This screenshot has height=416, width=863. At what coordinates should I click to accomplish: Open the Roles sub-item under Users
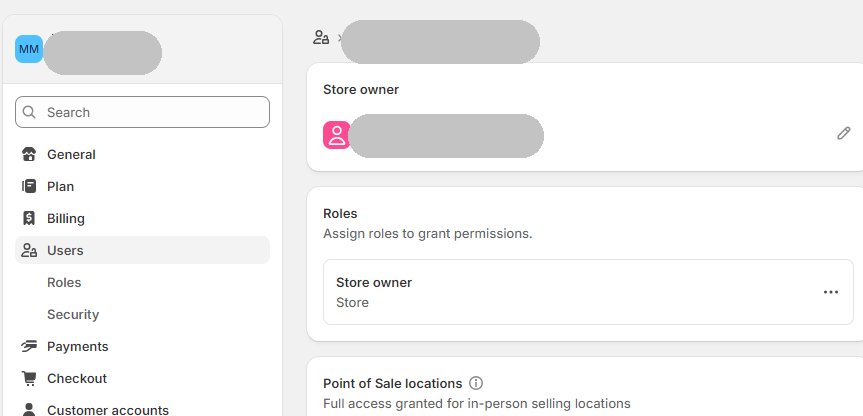pos(64,283)
